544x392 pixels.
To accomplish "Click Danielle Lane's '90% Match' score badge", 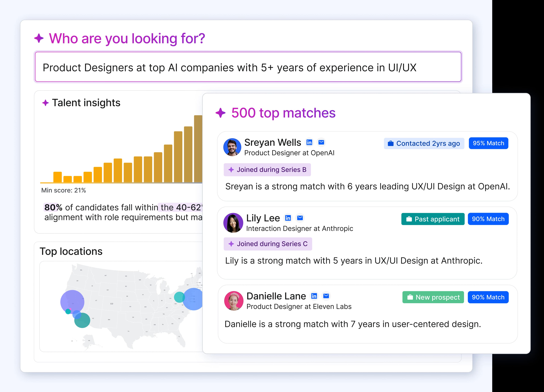I will (488, 297).
